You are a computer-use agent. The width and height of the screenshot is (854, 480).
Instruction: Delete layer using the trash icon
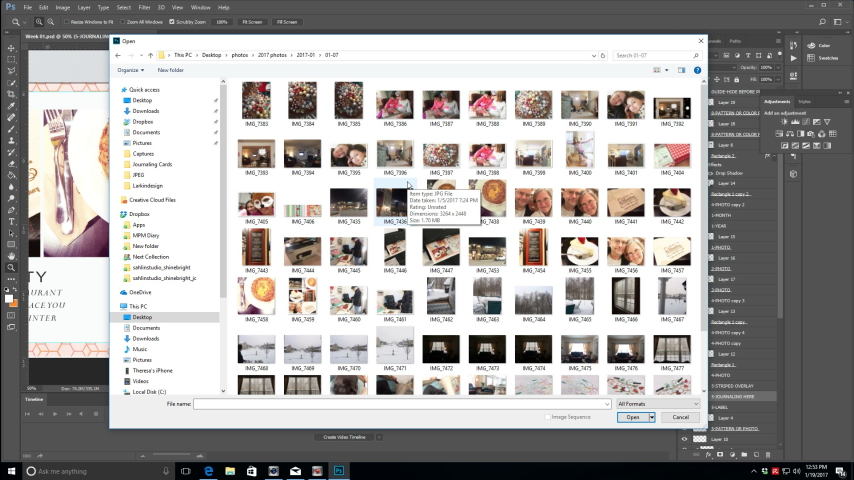click(768, 454)
